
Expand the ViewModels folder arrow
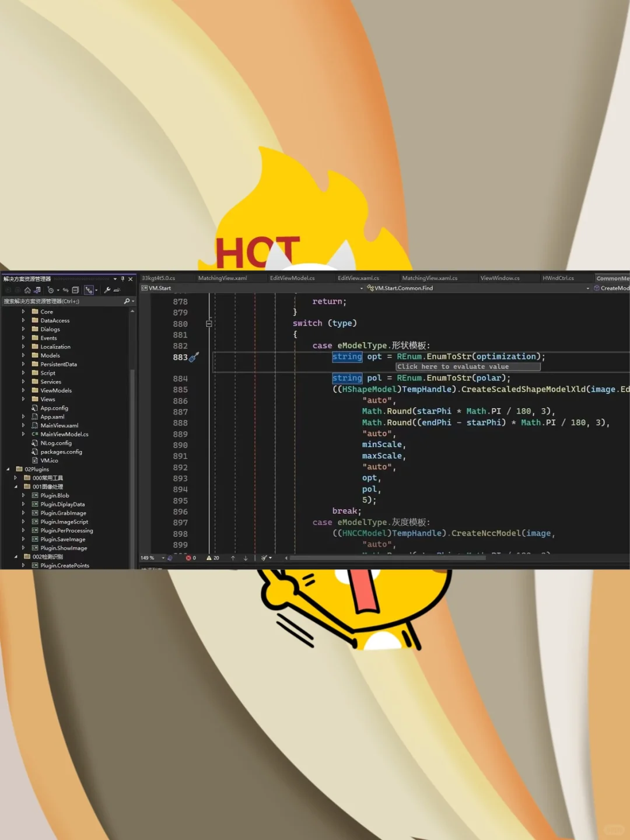coord(23,390)
